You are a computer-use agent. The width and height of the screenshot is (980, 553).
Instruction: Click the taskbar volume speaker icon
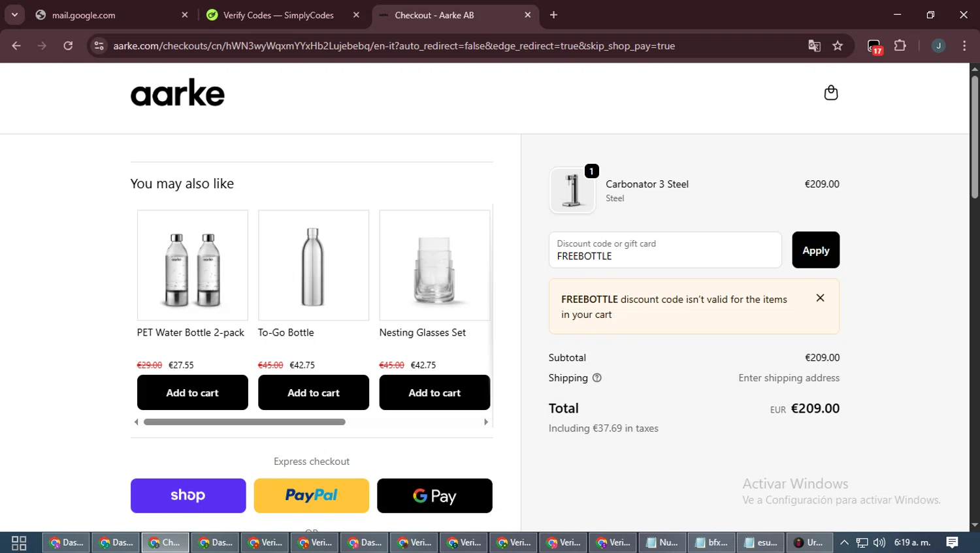(x=879, y=542)
